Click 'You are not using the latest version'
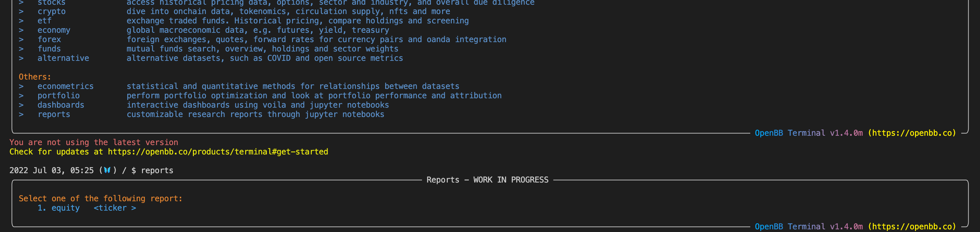The height and width of the screenshot is (232, 980). [x=93, y=142]
